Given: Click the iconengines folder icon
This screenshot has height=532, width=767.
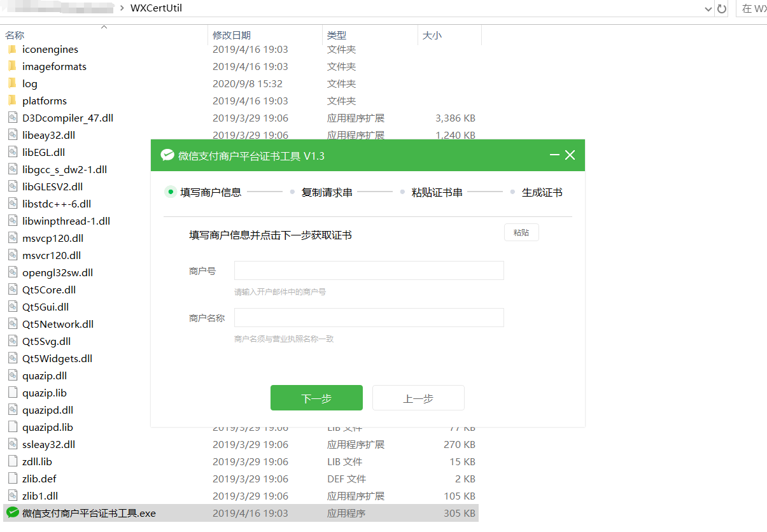Looking at the screenshot, I should 12,49.
